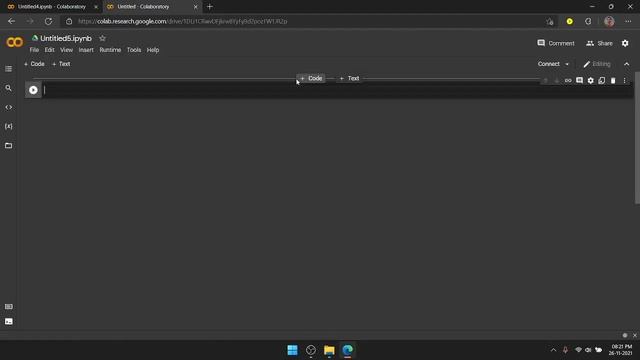This screenshot has height=360, width=640.
Task: Reload the page
Action: [x=48, y=21]
